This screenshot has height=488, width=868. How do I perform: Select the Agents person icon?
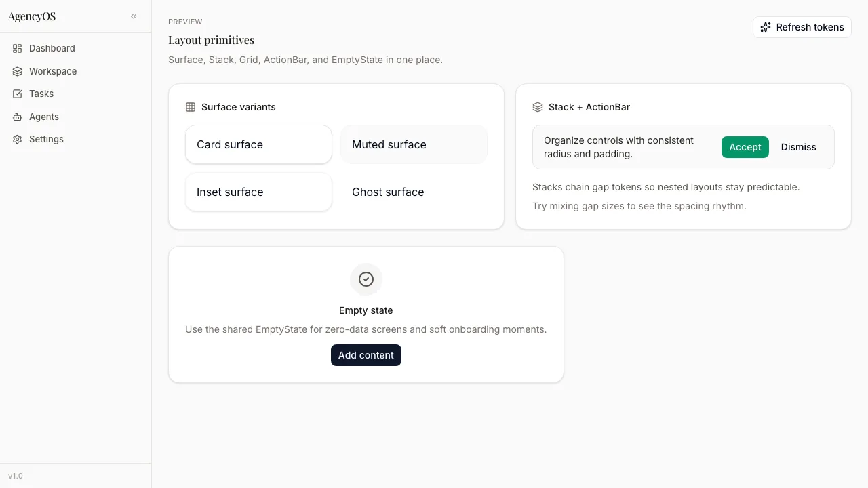[x=17, y=117]
